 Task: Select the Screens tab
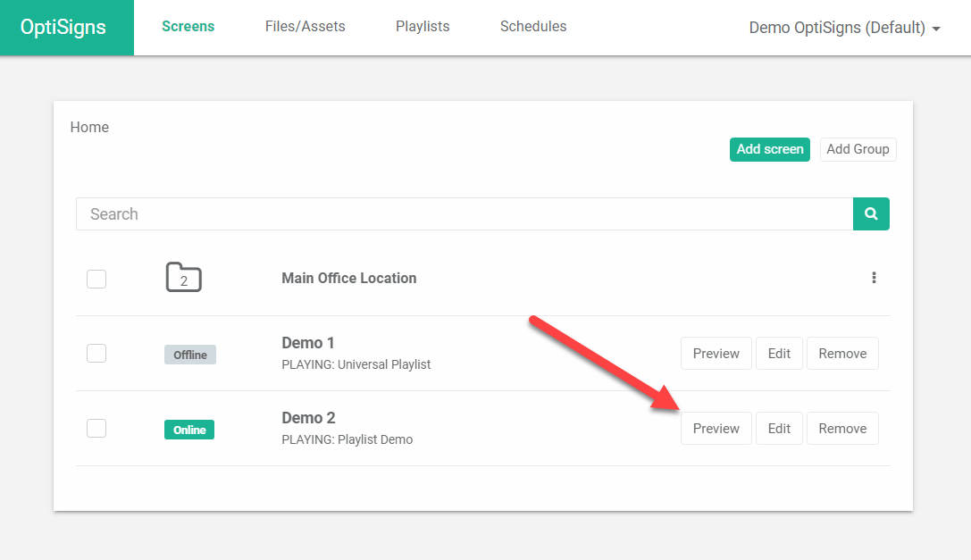tap(188, 26)
